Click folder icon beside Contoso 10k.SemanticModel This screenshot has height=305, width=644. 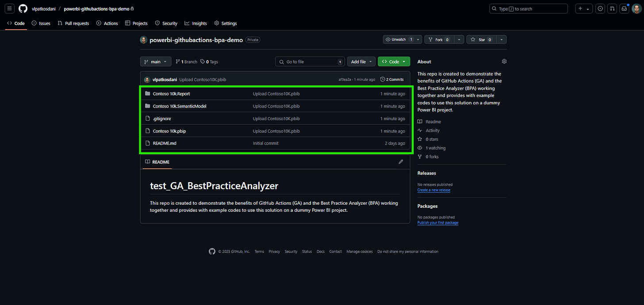pos(148,106)
